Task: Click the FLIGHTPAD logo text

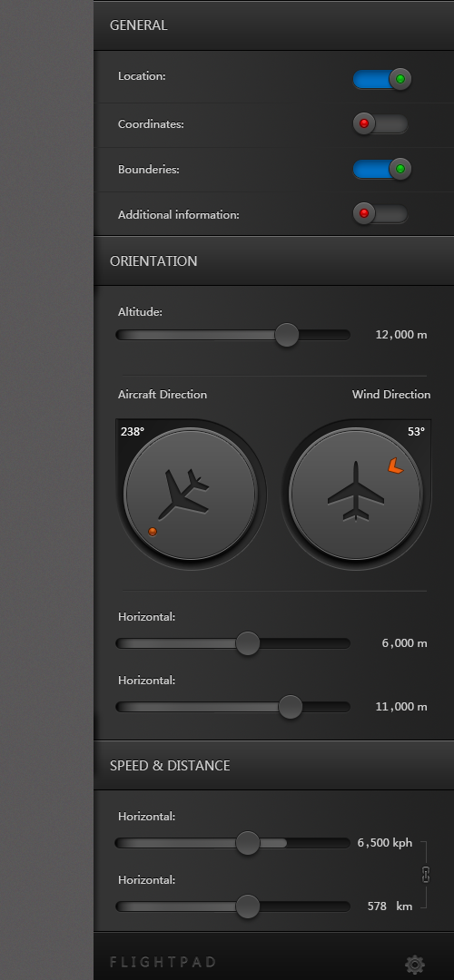Action: [163, 961]
